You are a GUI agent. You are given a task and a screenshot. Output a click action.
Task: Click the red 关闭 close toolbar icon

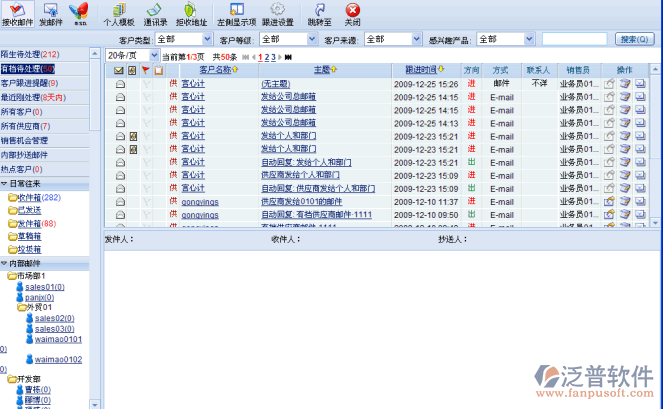pyautogui.click(x=352, y=13)
